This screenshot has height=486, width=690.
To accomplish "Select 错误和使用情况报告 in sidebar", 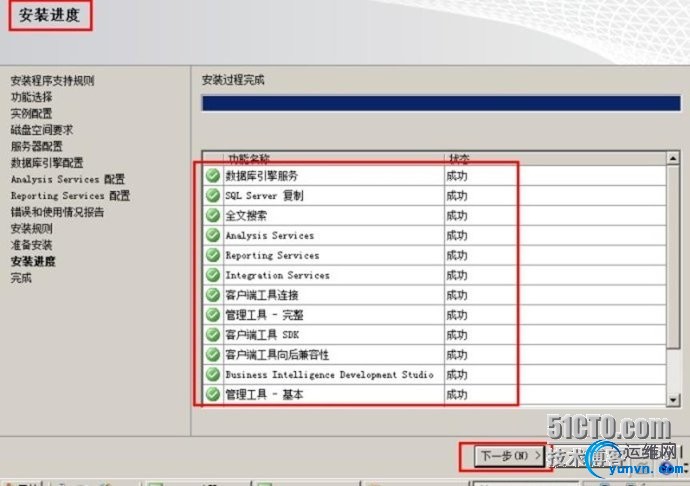I will coord(58,212).
